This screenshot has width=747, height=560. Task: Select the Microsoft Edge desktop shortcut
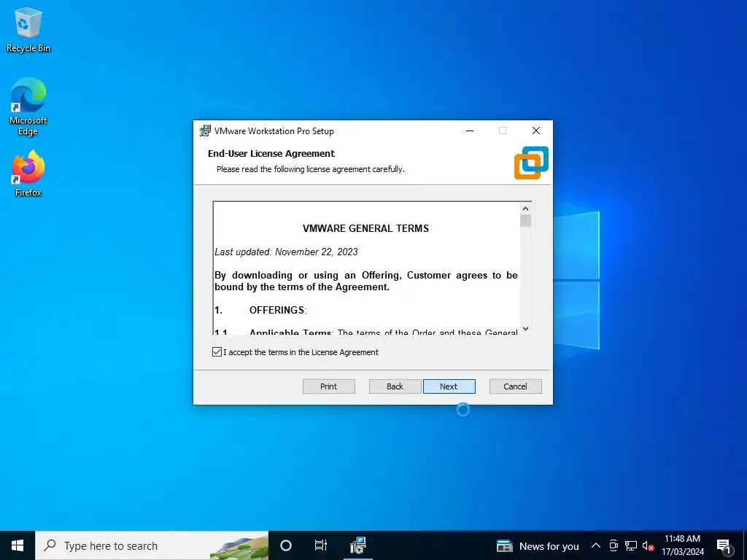(x=28, y=106)
